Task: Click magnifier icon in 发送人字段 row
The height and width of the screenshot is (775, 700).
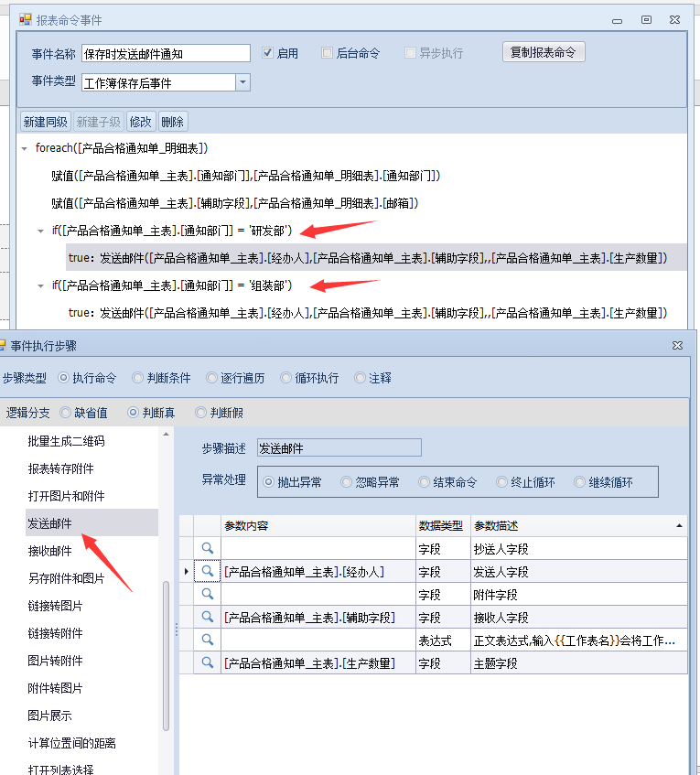Action: click(208, 571)
